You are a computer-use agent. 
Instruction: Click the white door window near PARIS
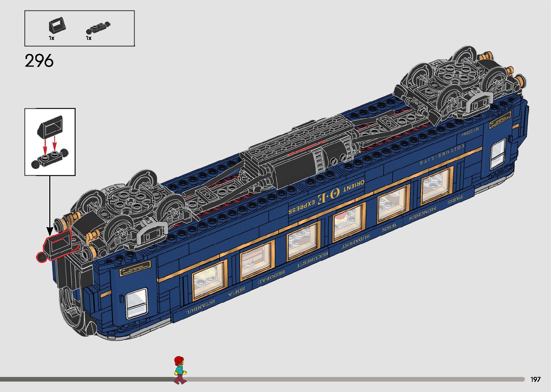497,153
